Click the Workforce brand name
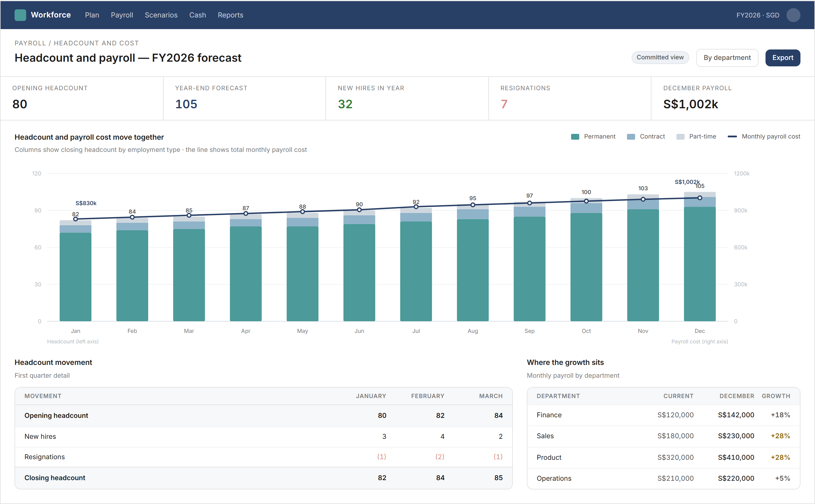The width and height of the screenshot is (815, 504). coord(51,15)
